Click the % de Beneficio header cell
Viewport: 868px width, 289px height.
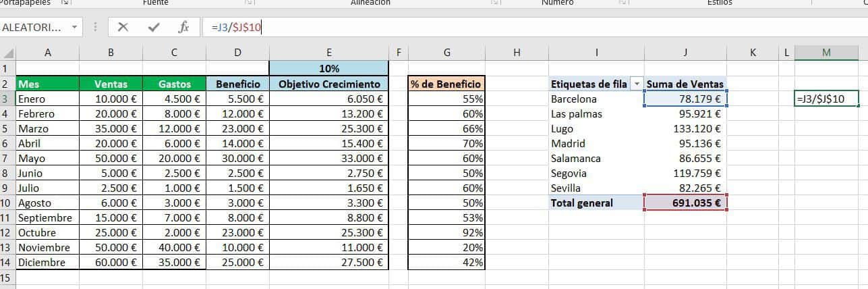click(x=446, y=84)
